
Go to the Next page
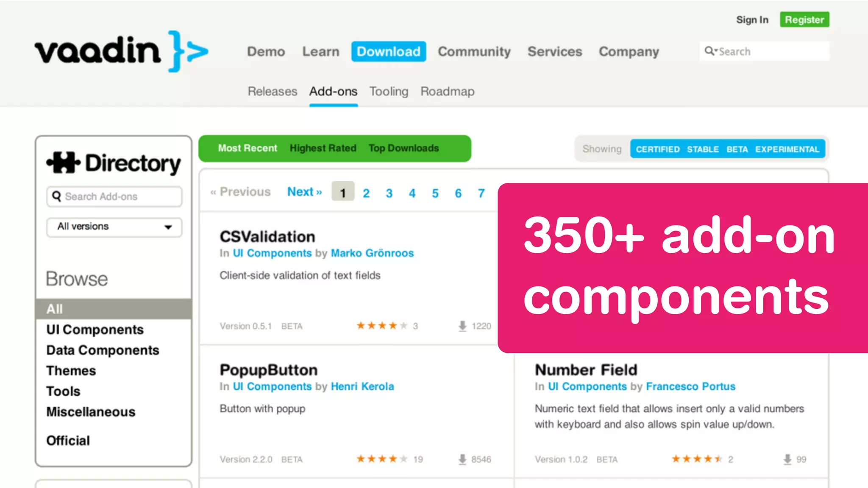point(305,191)
